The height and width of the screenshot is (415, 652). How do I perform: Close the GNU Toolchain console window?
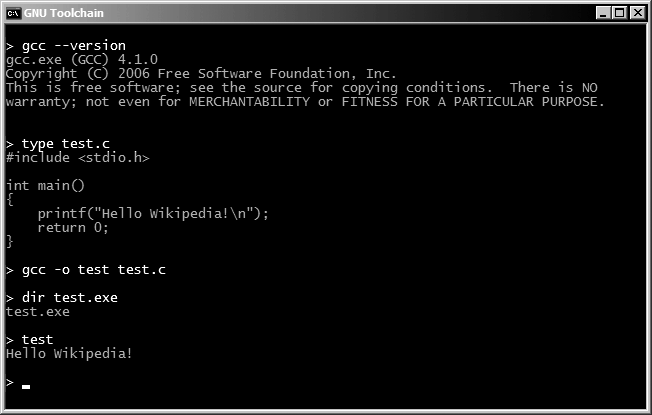click(x=638, y=12)
